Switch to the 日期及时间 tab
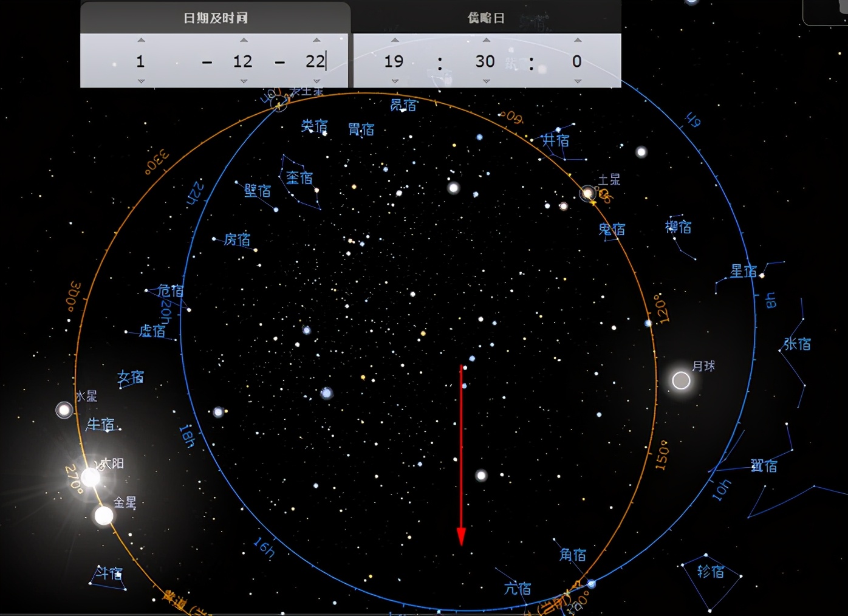Viewport: 848px width, 616px height. [x=216, y=18]
